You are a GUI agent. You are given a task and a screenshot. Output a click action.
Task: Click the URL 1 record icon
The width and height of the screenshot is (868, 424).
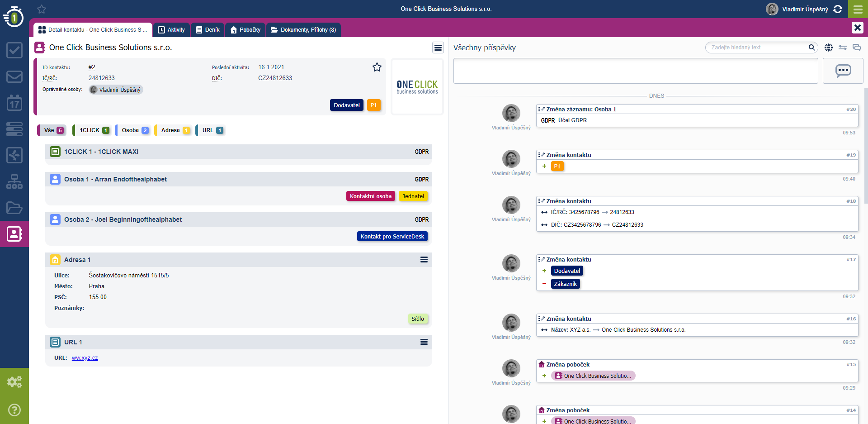(55, 342)
